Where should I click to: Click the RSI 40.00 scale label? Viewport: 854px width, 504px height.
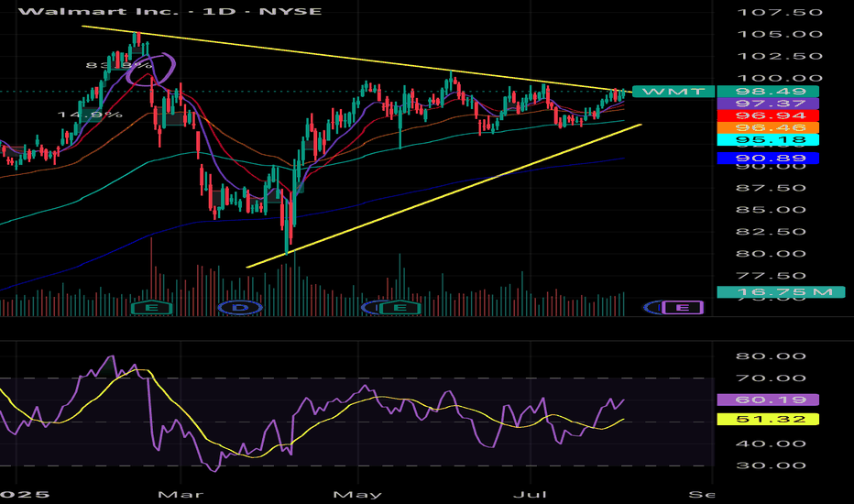tap(771, 444)
